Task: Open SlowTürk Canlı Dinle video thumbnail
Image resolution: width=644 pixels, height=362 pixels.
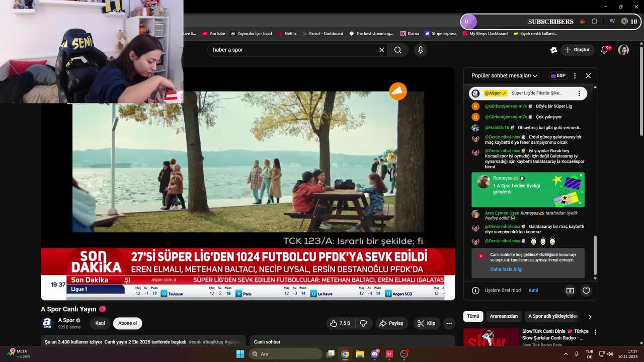Action: 491,337
